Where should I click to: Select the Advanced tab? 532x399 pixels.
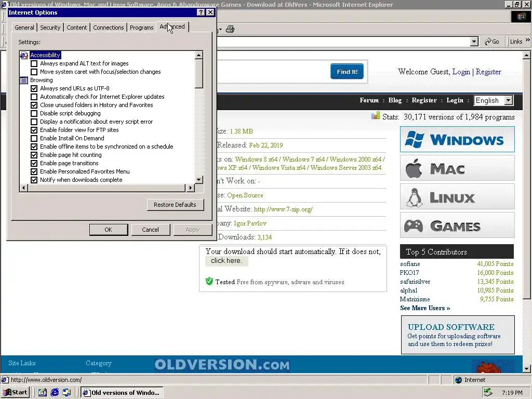click(172, 26)
